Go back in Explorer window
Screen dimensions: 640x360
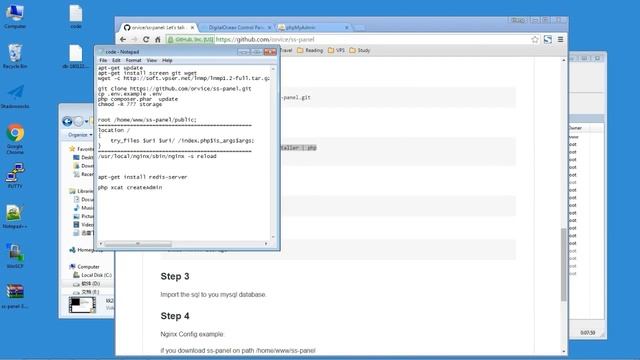coord(67,121)
